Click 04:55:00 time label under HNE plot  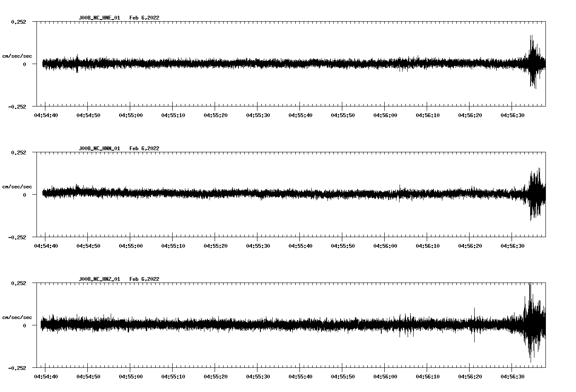pyautogui.click(x=131, y=115)
